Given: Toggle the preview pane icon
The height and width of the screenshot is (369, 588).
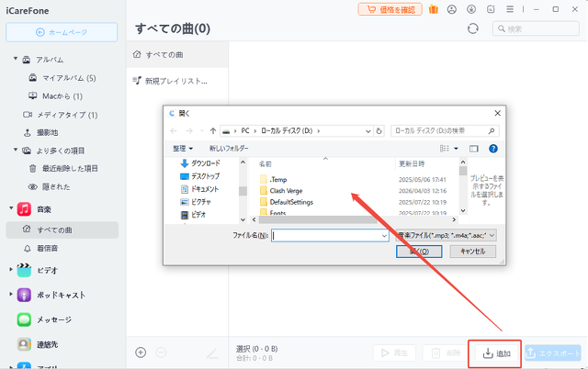Looking at the screenshot, I should (474, 149).
